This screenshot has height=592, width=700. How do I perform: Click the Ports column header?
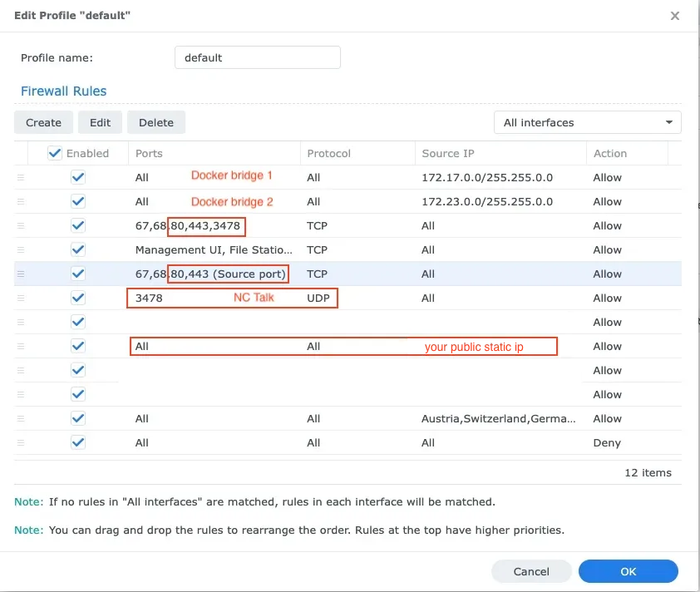(214, 154)
